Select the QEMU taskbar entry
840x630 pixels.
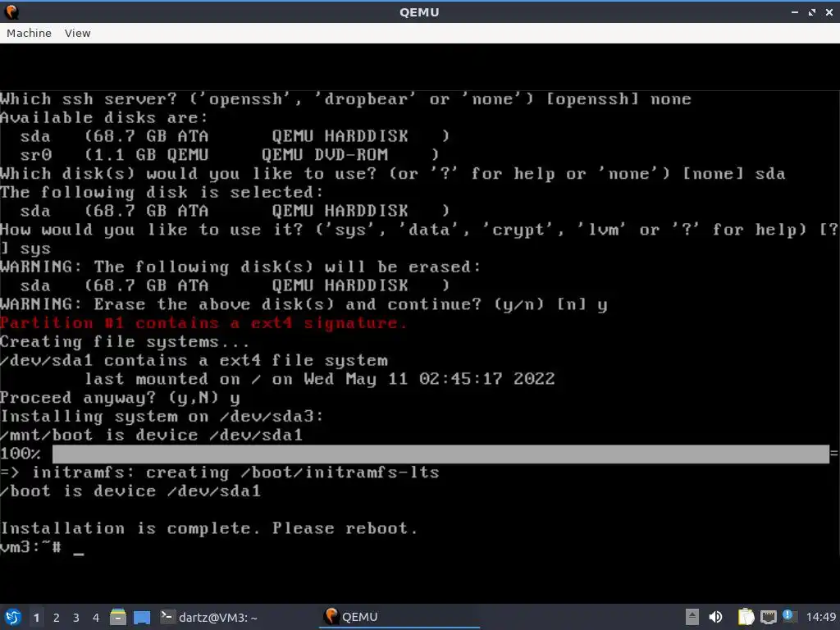pyautogui.click(x=399, y=617)
